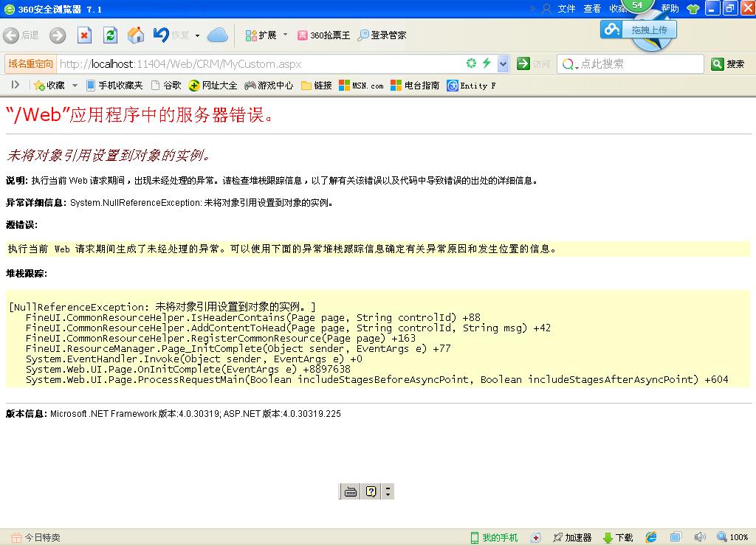The width and height of the screenshot is (756, 546).
Task: Open 登录管家 login manager
Action: click(x=382, y=35)
